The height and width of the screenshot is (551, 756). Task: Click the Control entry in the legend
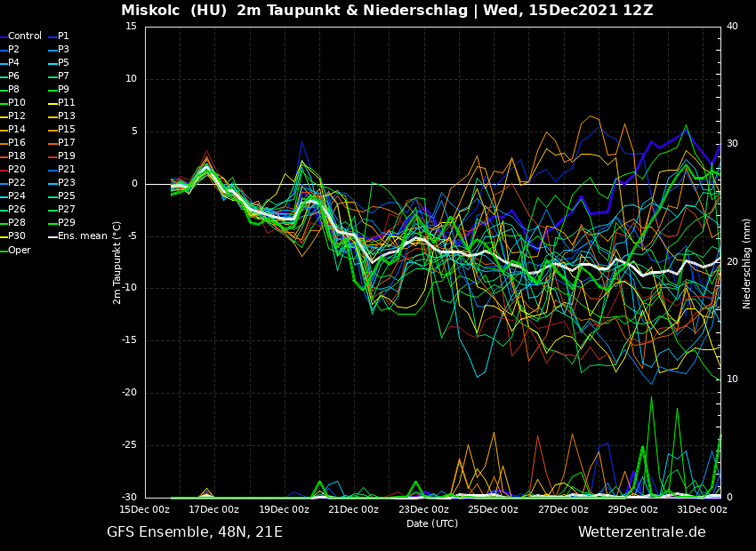[25, 36]
